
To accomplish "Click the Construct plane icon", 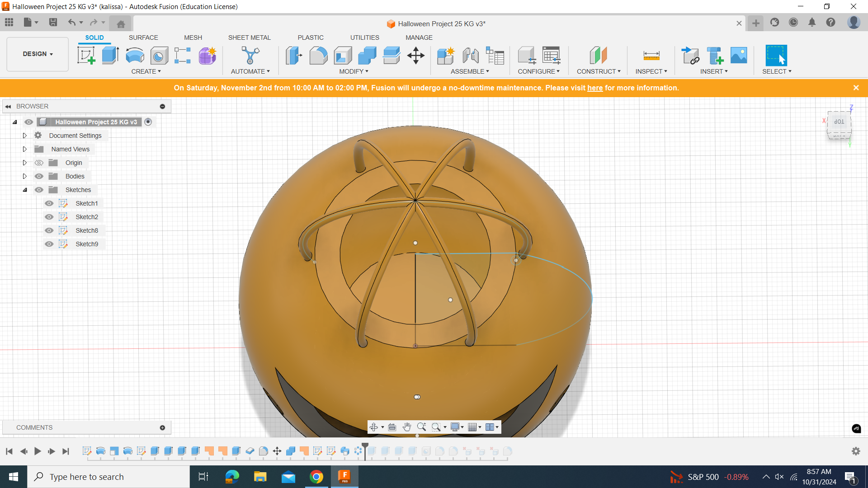I will [x=599, y=56].
